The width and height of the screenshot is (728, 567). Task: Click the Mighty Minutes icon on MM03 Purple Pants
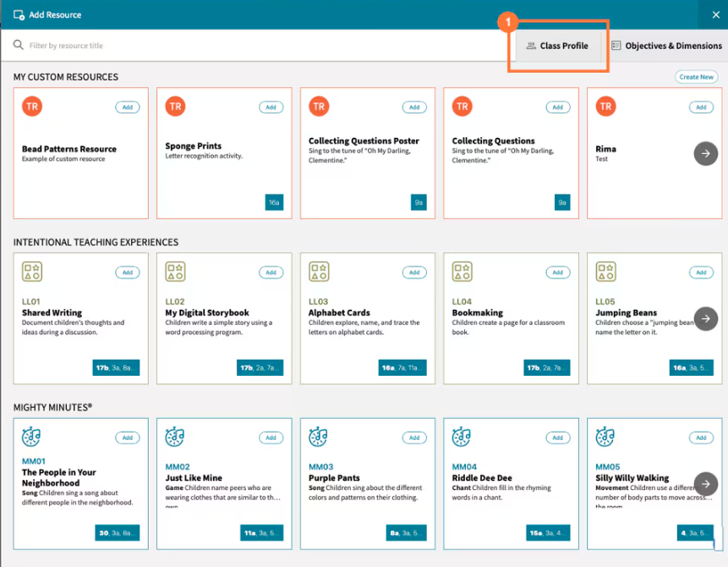tap(318, 438)
